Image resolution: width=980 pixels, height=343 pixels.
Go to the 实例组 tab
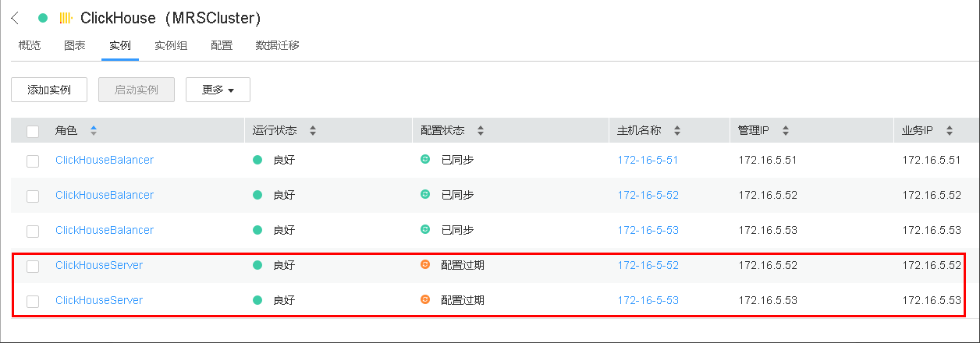click(x=171, y=45)
